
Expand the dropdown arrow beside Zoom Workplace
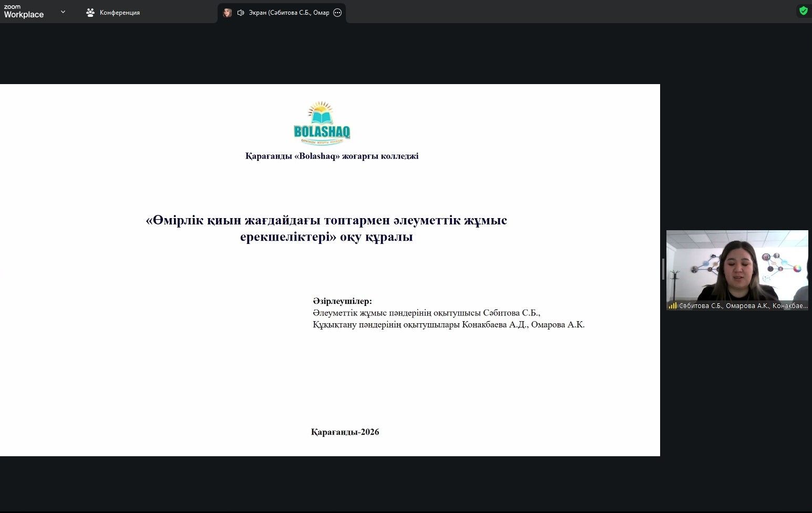63,12
